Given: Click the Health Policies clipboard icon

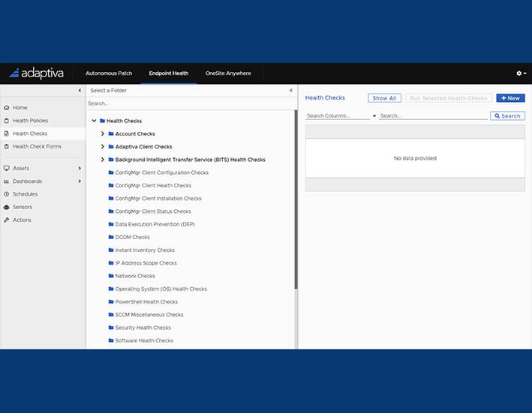Looking at the screenshot, I should 7,121.
